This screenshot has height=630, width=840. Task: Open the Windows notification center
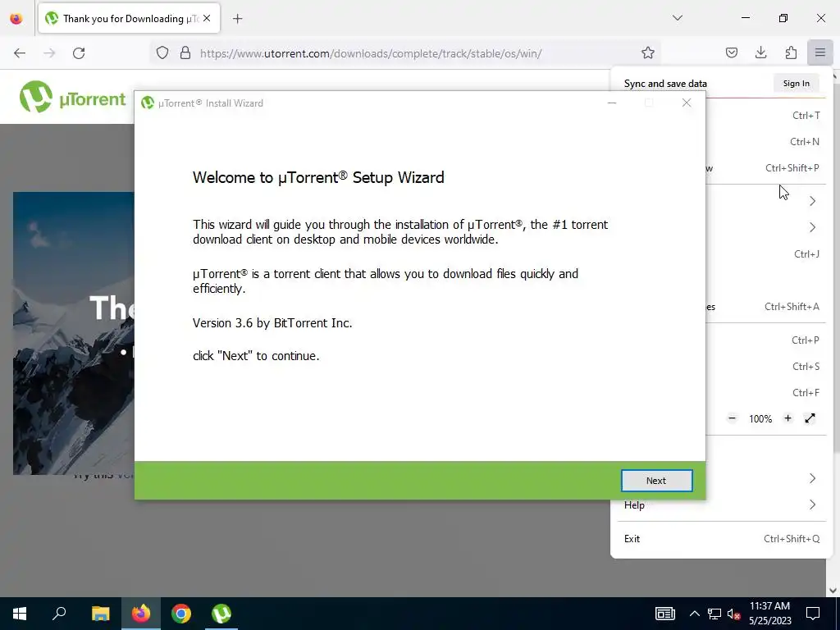tap(813, 614)
